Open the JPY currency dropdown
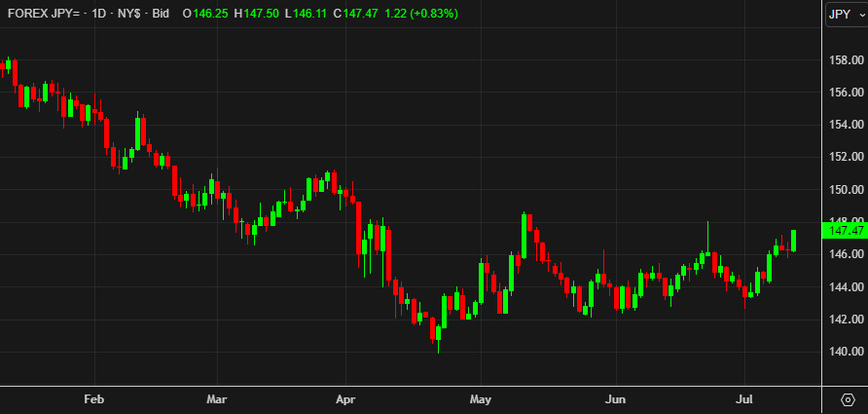The width and height of the screenshot is (868, 414). coord(847,15)
